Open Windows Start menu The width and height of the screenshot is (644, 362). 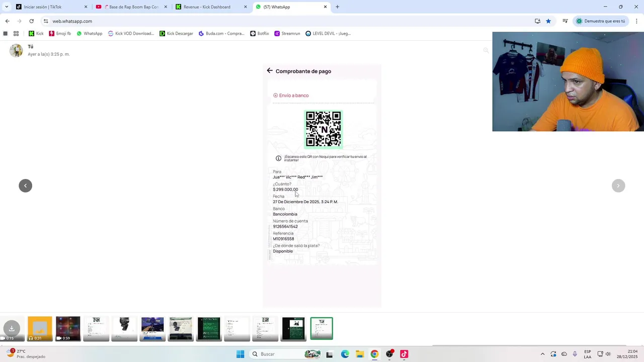(240, 354)
